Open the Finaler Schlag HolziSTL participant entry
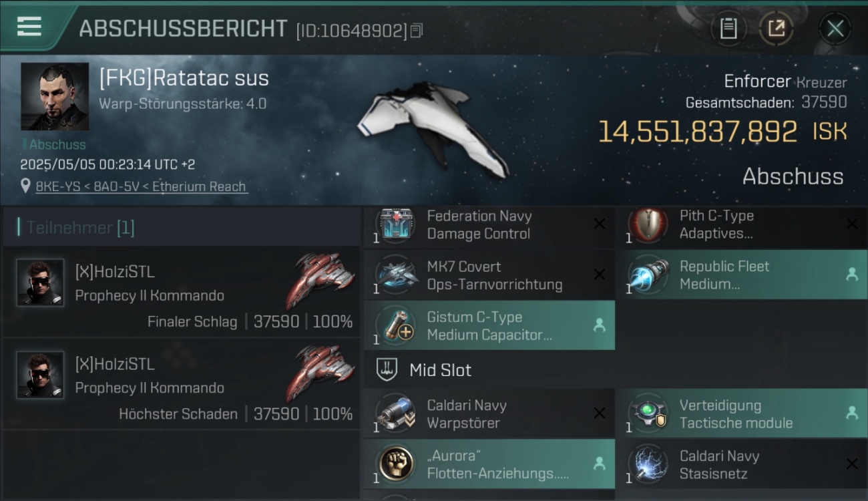The height and width of the screenshot is (501, 868). (181, 292)
